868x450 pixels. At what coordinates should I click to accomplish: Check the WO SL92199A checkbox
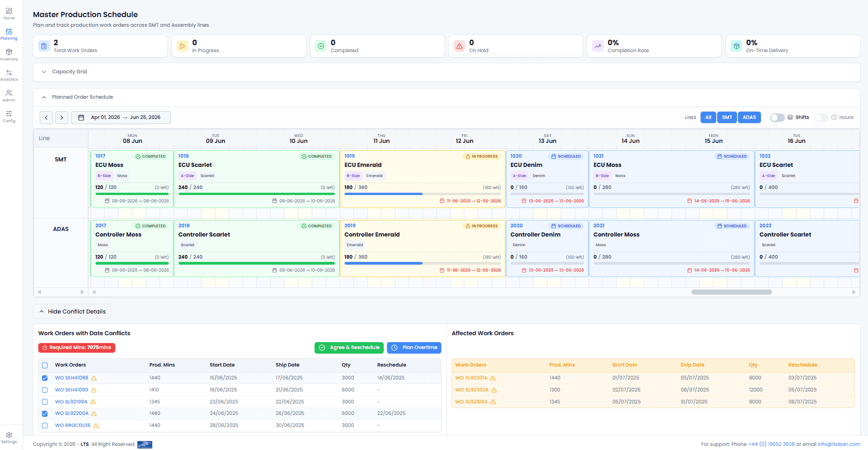(x=45, y=402)
